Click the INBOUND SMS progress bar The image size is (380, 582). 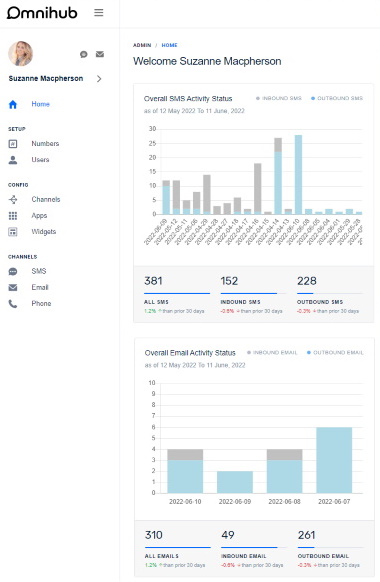253,294
